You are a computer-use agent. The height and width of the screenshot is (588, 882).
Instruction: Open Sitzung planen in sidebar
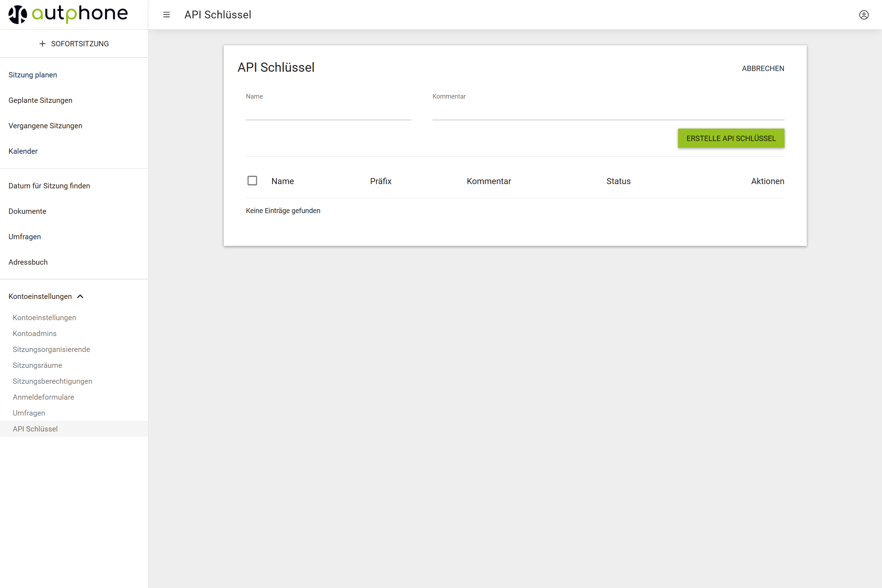[x=33, y=75]
